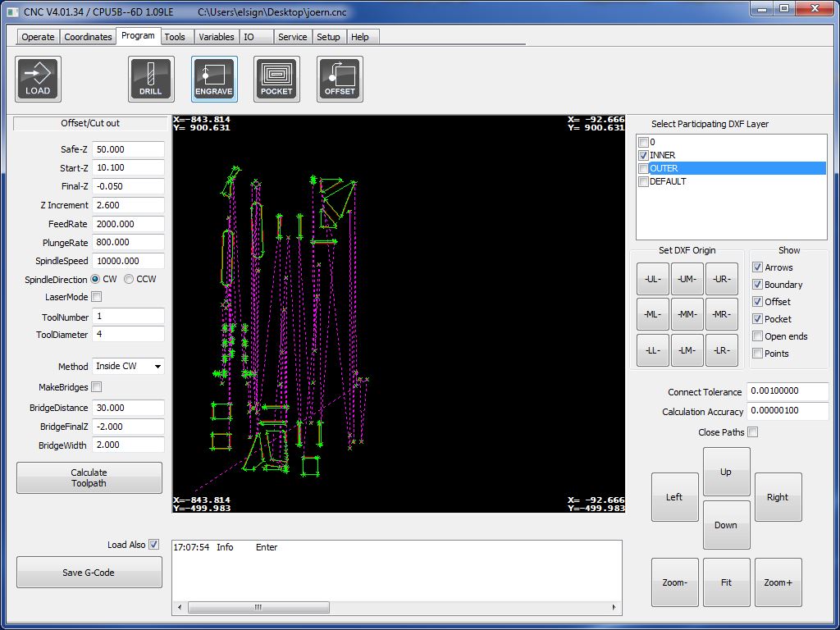Click the LOAD file icon
This screenshot has height=630, width=840.
click(38, 80)
